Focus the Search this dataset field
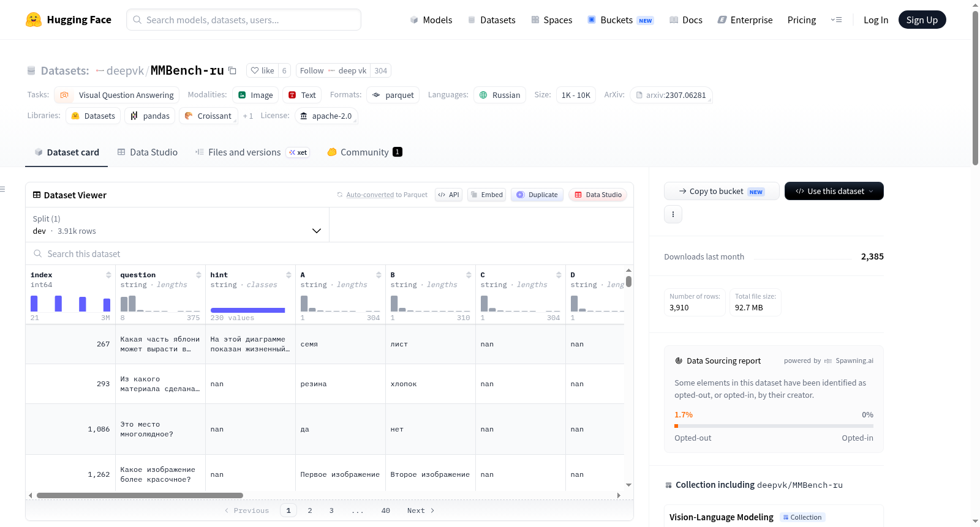 pos(330,253)
